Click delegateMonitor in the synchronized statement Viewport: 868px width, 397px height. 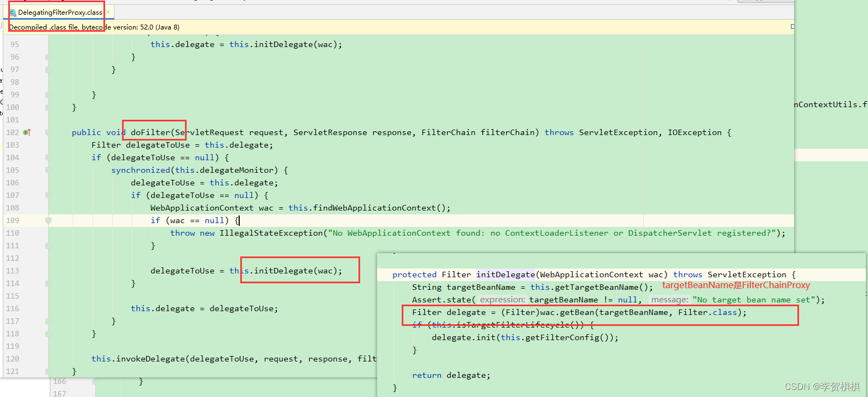click(x=236, y=170)
